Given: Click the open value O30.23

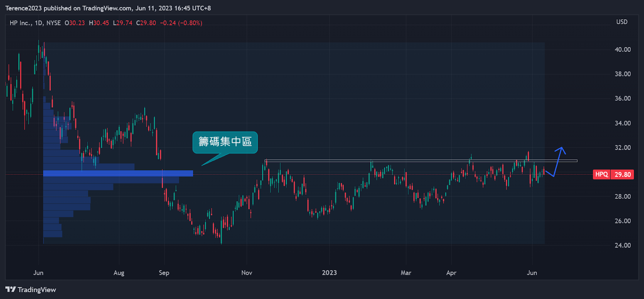Looking at the screenshot, I should point(75,23).
